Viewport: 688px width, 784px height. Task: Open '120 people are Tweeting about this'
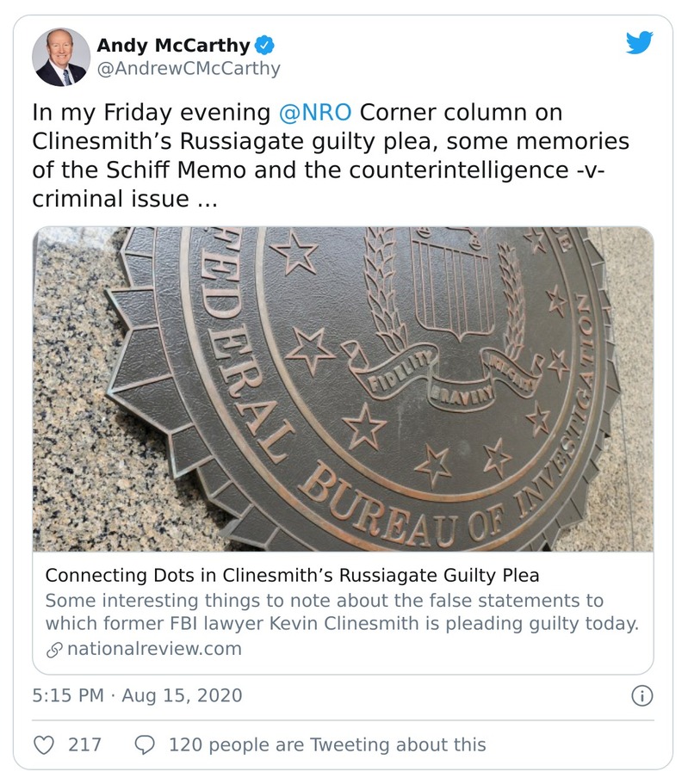pyautogui.click(x=327, y=744)
